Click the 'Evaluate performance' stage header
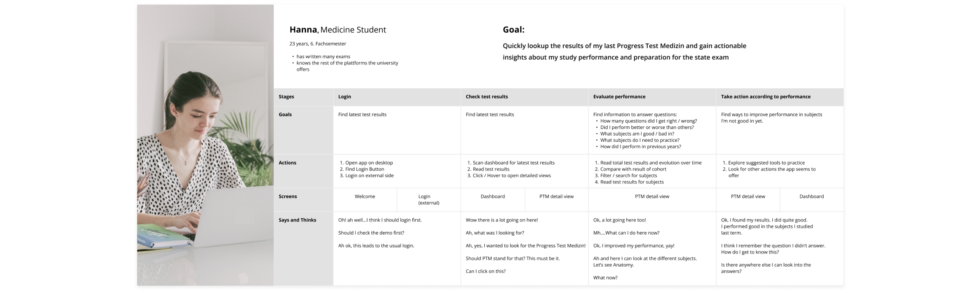 point(619,97)
